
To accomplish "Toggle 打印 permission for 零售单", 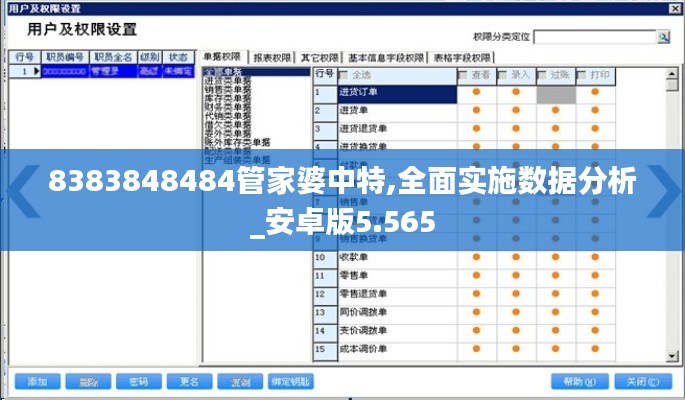I will (x=595, y=276).
